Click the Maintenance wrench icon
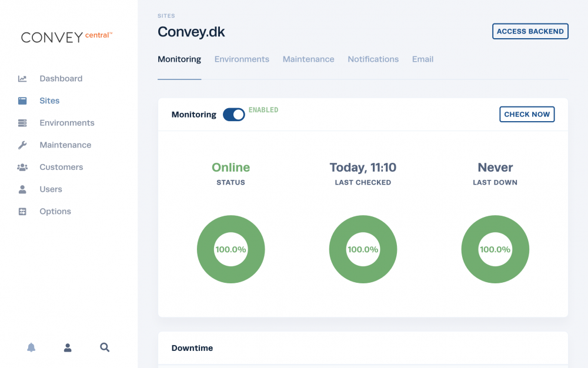Screen dimensions: 588x368 click(22, 145)
